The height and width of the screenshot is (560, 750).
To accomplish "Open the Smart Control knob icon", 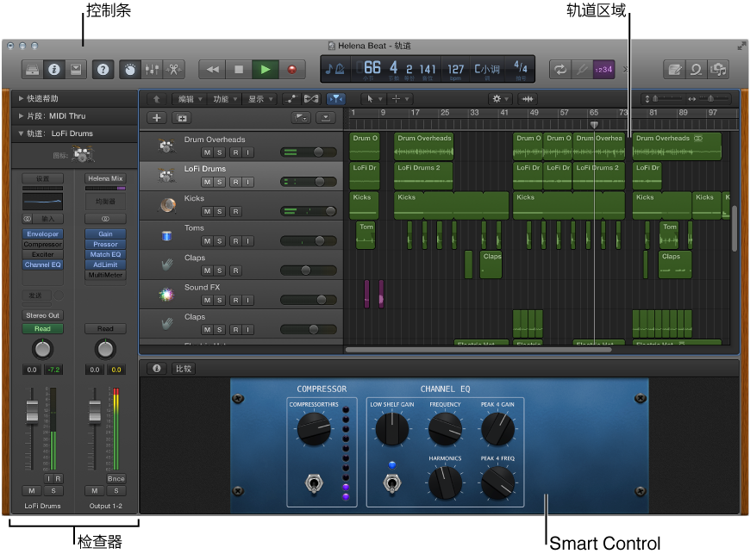I will tap(130, 69).
